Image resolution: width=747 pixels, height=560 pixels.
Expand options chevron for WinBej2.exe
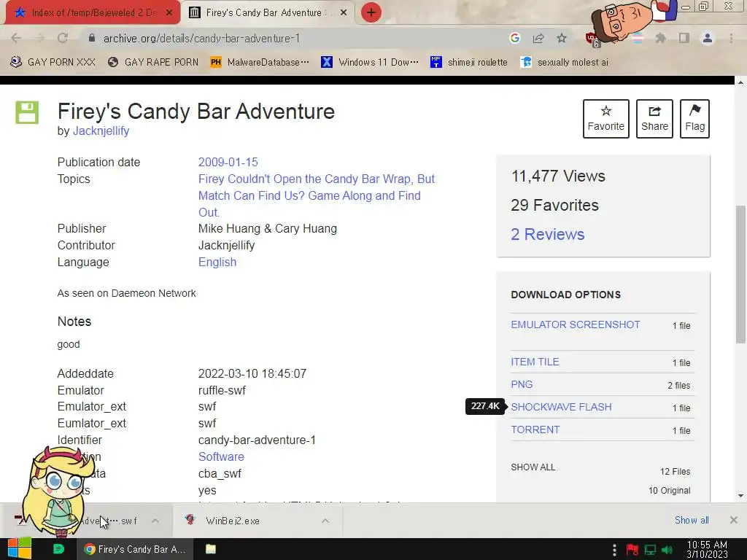[x=325, y=521]
